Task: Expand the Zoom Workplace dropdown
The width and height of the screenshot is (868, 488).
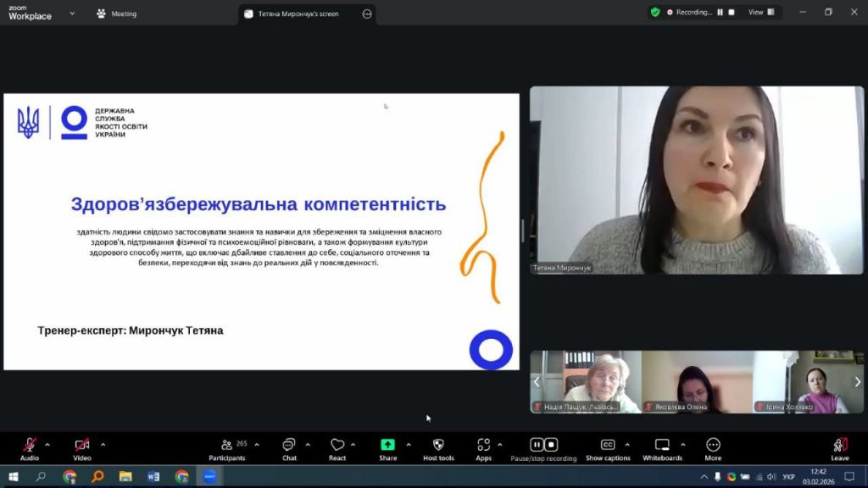Action: (x=72, y=14)
